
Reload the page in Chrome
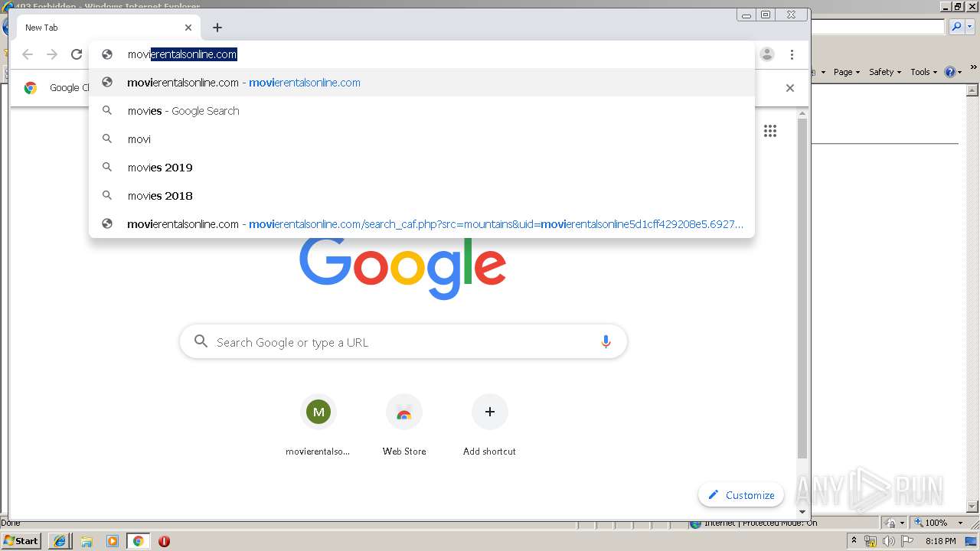77,54
